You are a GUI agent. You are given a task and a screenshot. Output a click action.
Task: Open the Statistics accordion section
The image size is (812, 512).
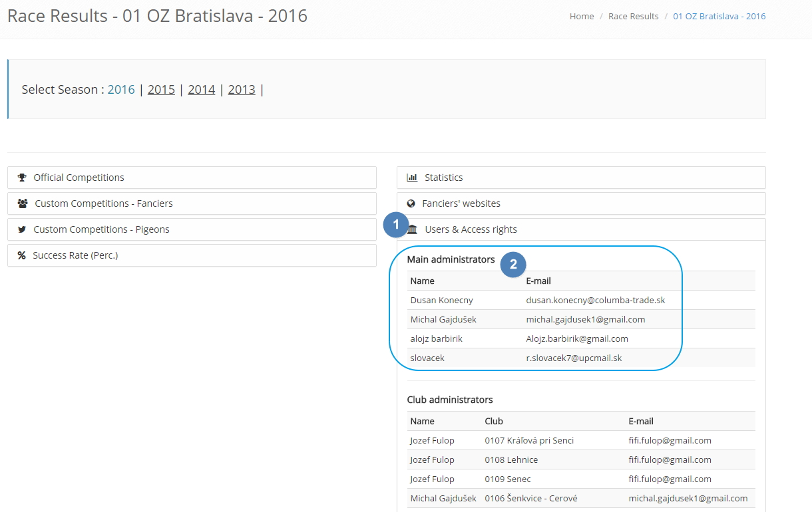(x=443, y=178)
